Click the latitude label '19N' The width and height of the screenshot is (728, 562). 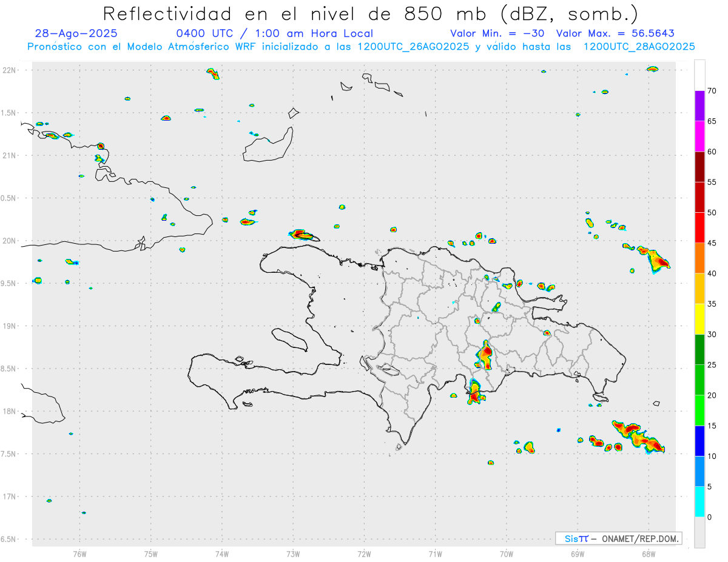(x=10, y=326)
